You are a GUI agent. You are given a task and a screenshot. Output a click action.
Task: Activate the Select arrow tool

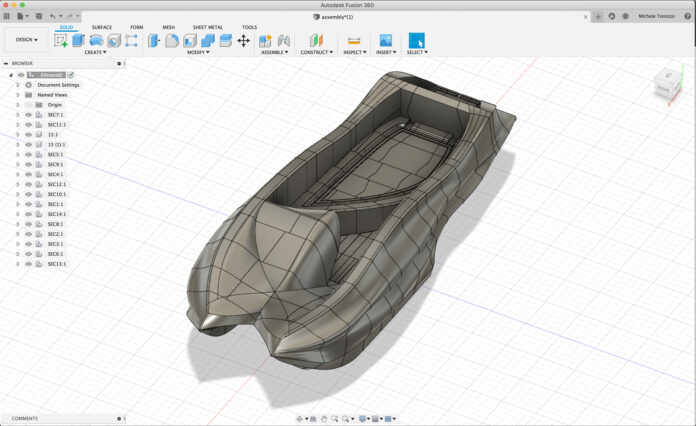click(x=416, y=41)
